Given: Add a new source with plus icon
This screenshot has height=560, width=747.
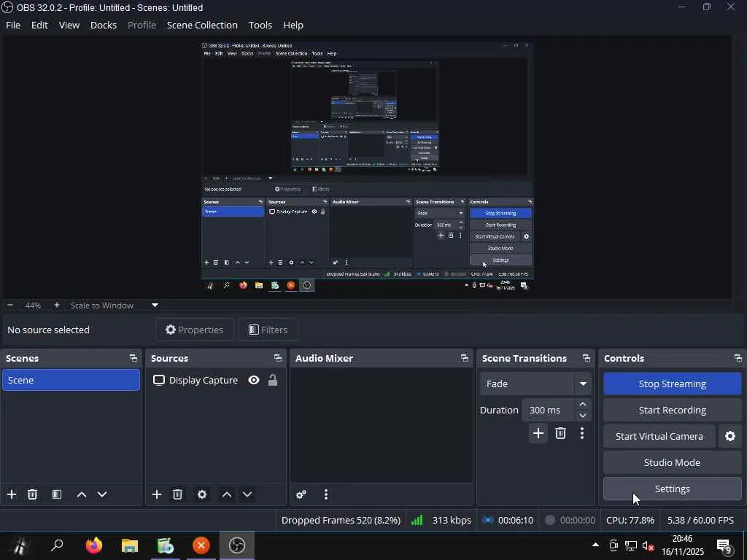Looking at the screenshot, I should tap(157, 494).
